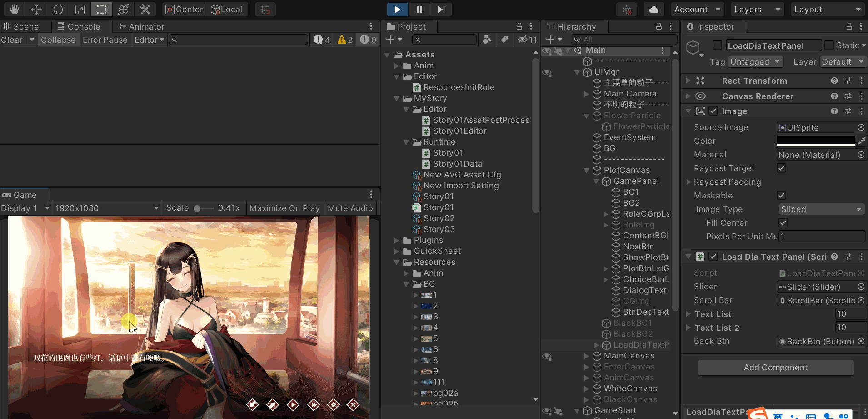Open the Image Type Sliced dropdown

click(x=821, y=209)
